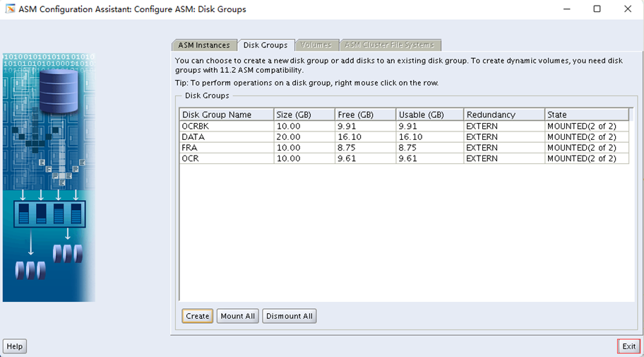Screen dimensions: 644x357
Task: Click the 9.61 Usable cell for OCR
Action: (x=429, y=158)
